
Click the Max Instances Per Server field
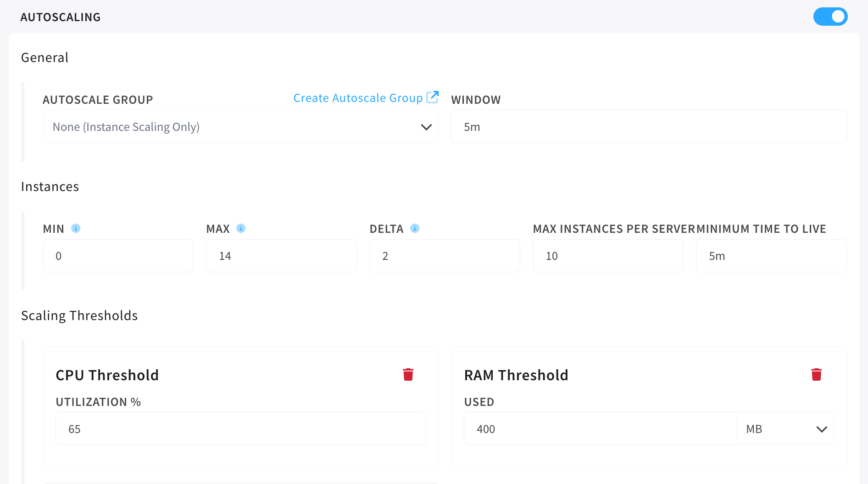pos(608,256)
